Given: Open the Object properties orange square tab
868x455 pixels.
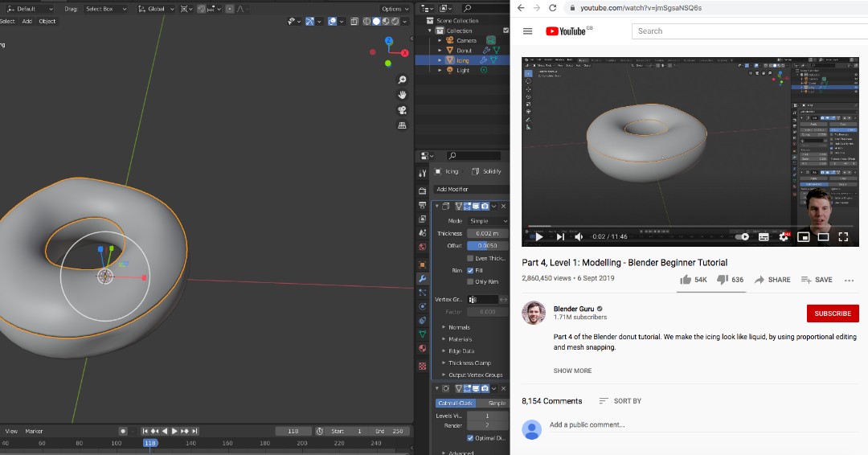Looking at the screenshot, I should pyautogui.click(x=423, y=264).
